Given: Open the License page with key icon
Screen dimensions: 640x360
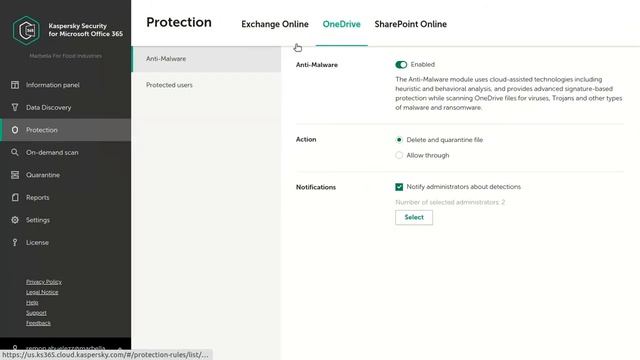Looking at the screenshot, I should tap(15, 242).
